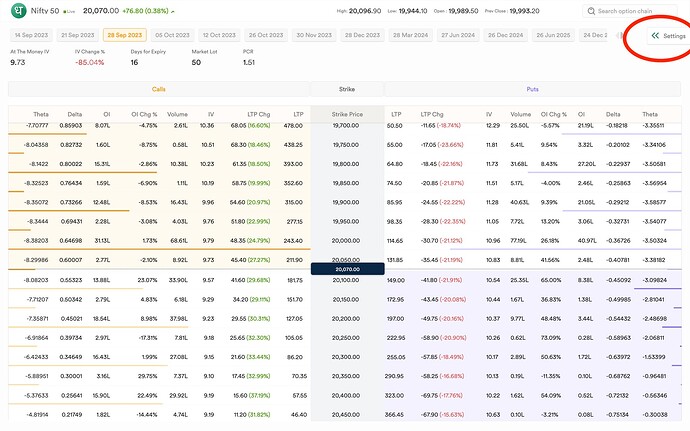The height and width of the screenshot is (431, 690).
Task: Click the Prev Close 19,993.20 value
Action: (525, 11)
